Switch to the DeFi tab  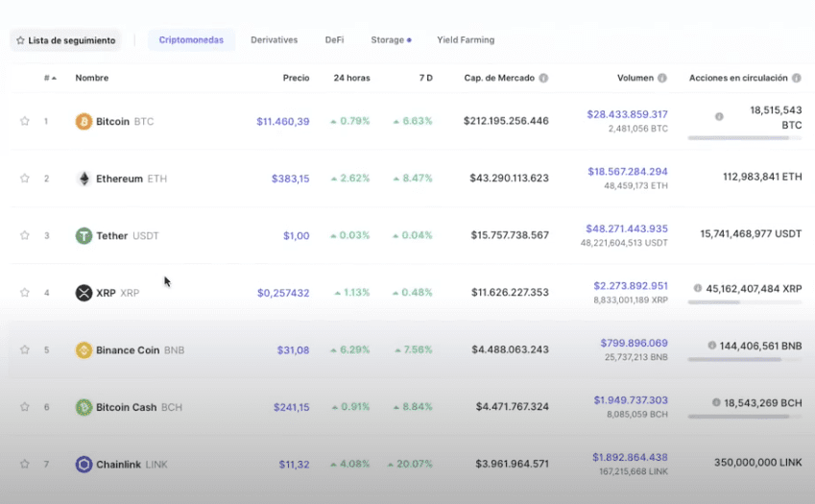pyautogui.click(x=334, y=40)
